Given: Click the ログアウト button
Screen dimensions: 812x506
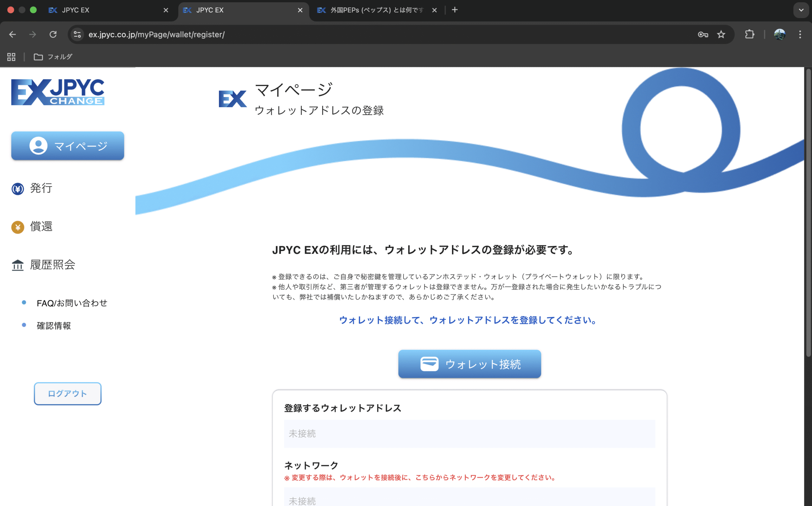Looking at the screenshot, I should click(67, 393).
